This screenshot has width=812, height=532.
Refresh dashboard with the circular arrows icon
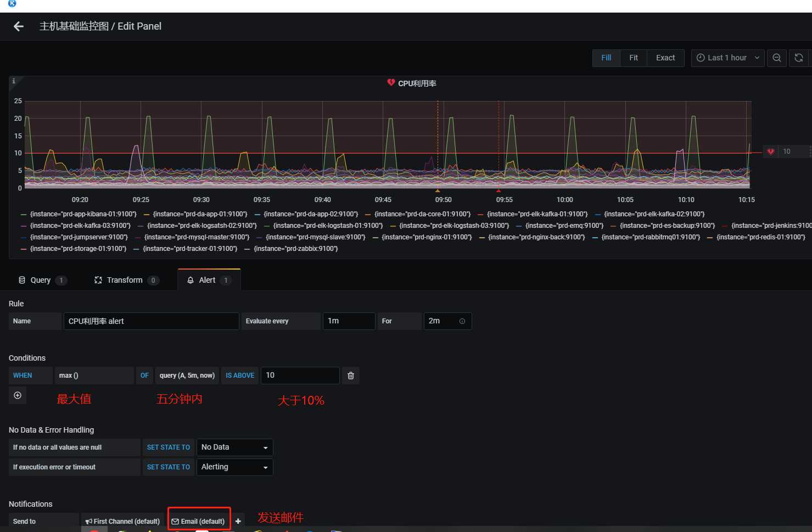tap(799, 58)
